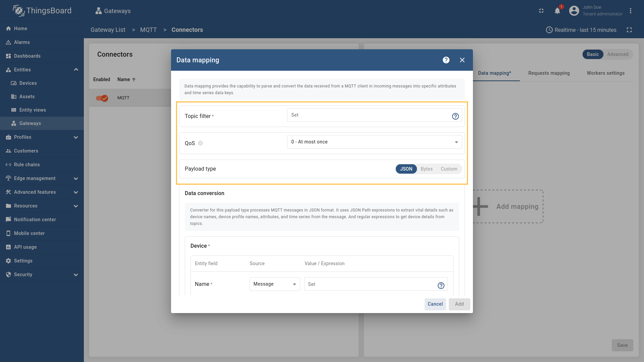Open the Workers settings tab
This screenshot has width=644, height=362.
[x=606, y=73]
